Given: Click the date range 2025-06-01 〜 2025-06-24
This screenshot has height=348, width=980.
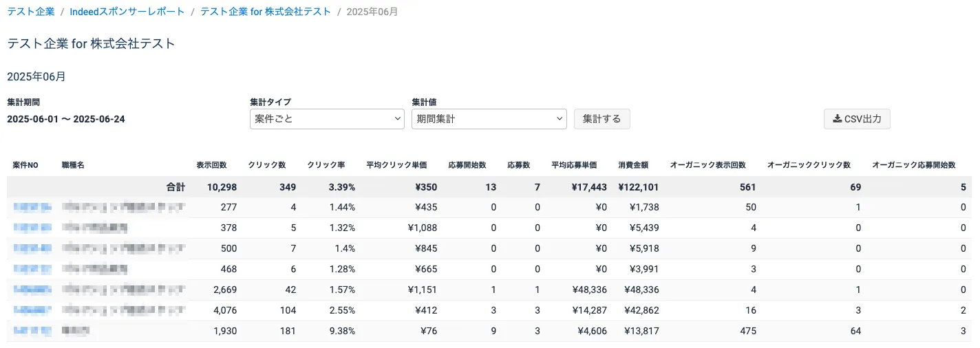Looking at the screenshot, I should click(66, 119).
